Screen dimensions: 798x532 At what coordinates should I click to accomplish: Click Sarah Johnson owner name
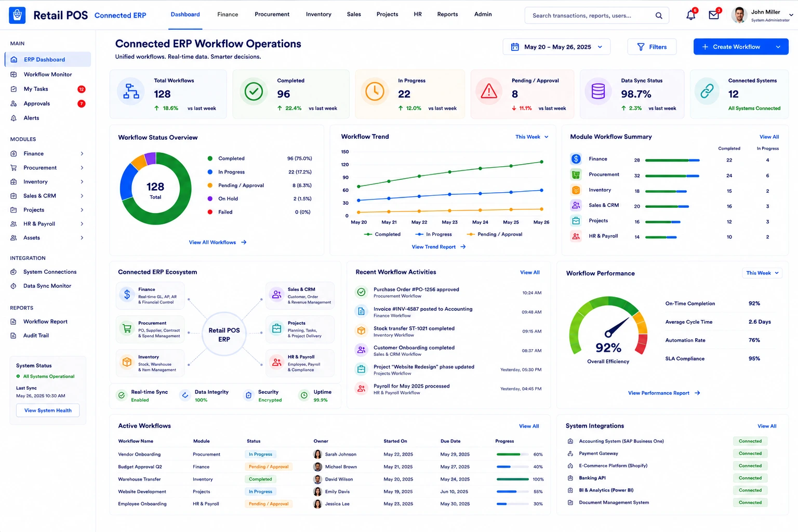pyautogui.click(x=341, y=455)
